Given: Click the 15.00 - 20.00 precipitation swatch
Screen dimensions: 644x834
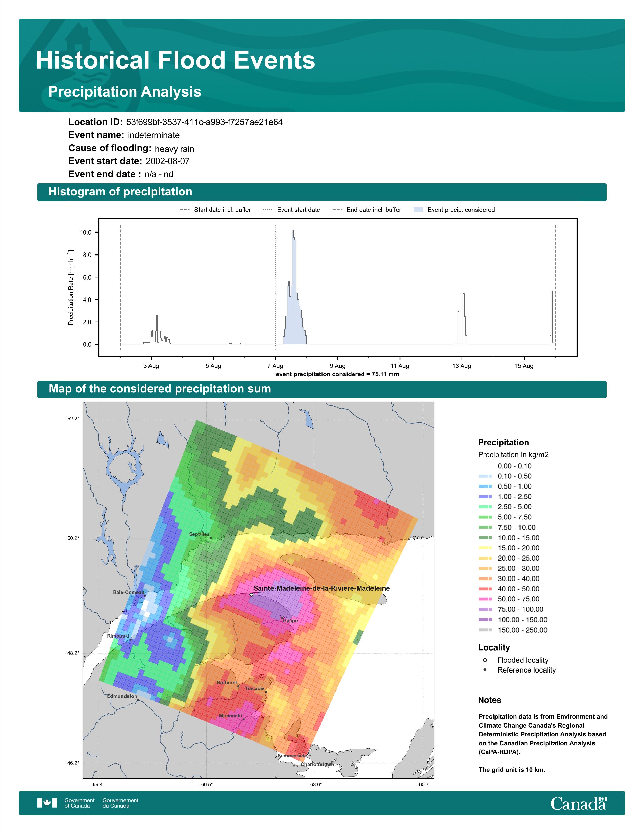Looking at the screenshot, I should click(x=485, y=548).
